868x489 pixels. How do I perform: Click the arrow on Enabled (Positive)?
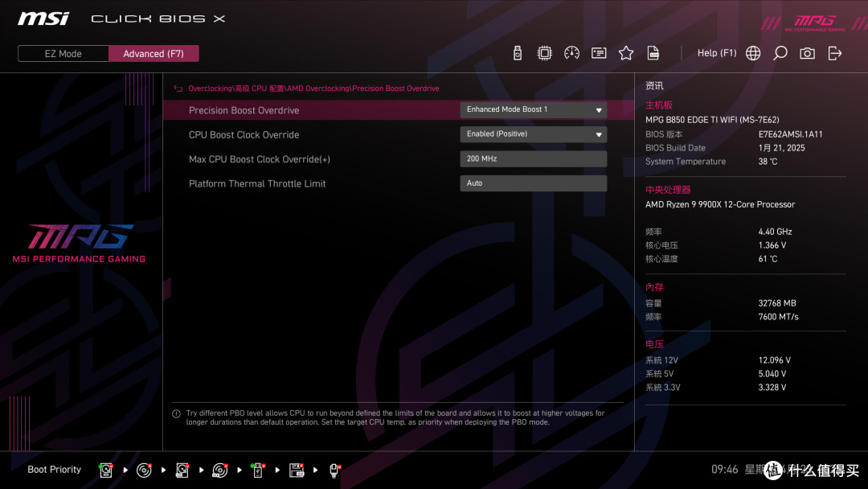(599, 134)
